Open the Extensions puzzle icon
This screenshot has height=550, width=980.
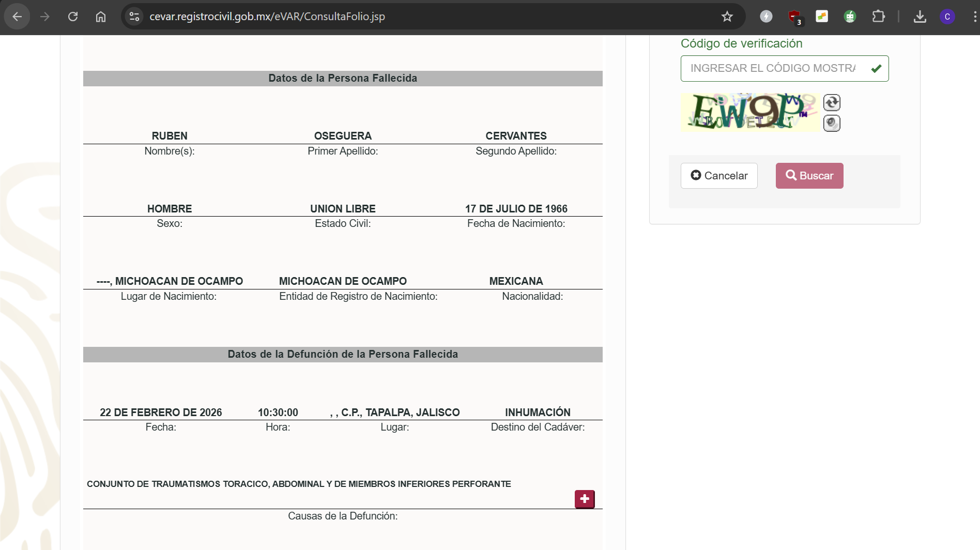(878, 17)
